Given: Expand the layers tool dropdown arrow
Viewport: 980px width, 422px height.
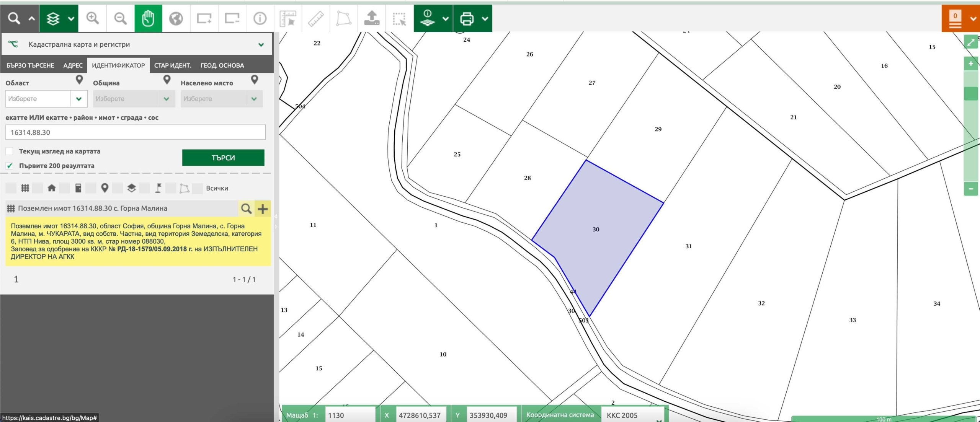Looking at the screenshot, I should 71,18.
